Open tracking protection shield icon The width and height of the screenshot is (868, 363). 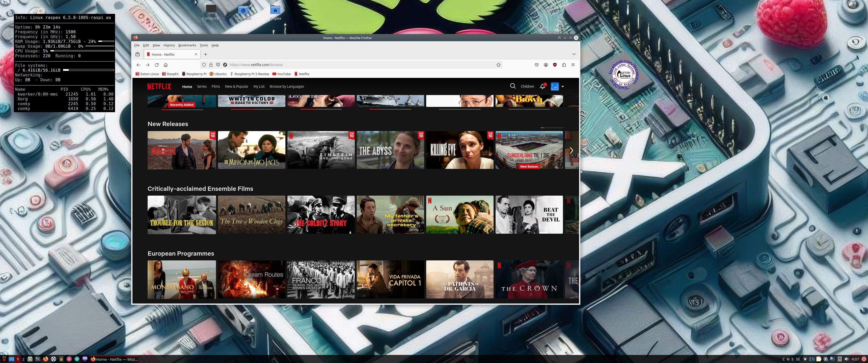(204, 65)
